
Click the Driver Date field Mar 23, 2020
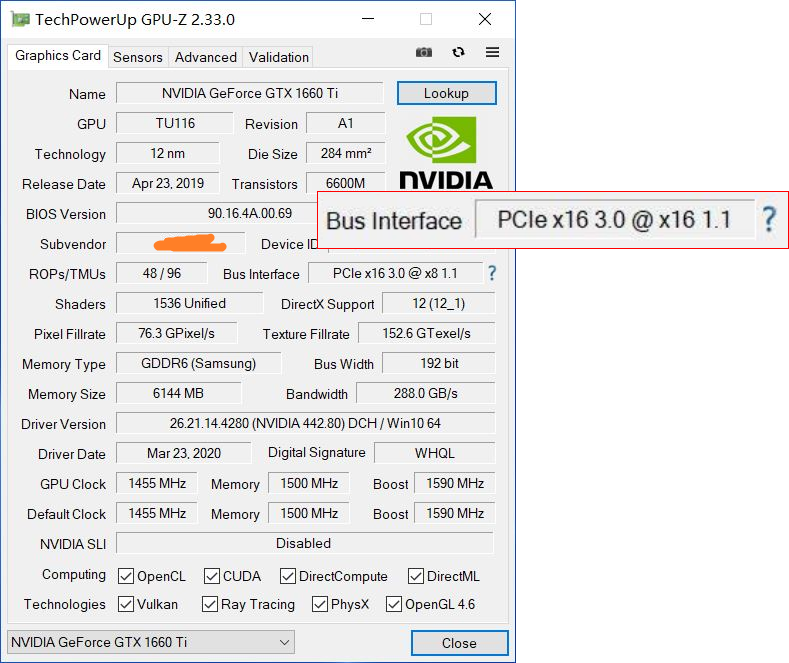click(x=183, y=453)
